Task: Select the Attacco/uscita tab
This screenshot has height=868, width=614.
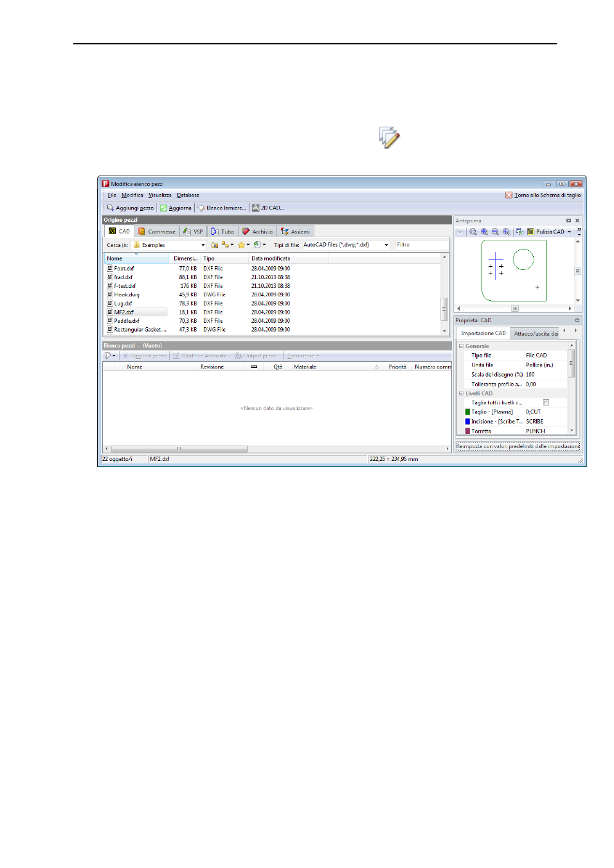Action: coord(536,334)
